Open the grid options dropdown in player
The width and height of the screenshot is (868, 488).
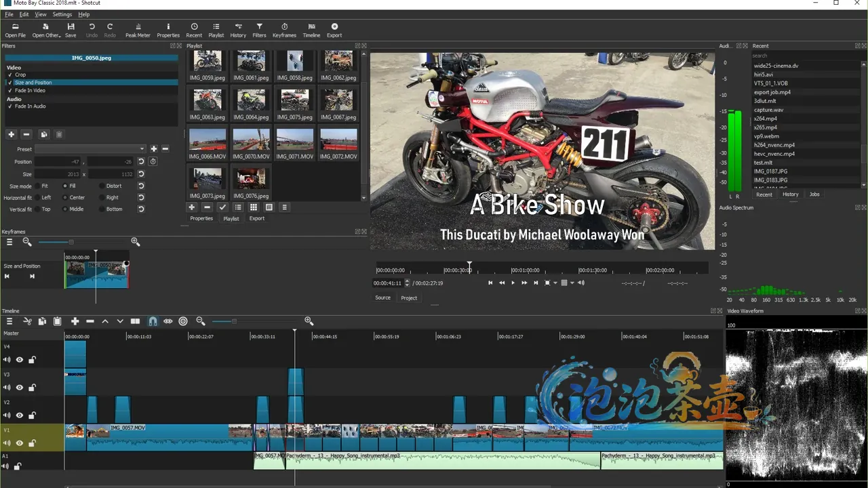pyautogui.click(x=572, y=283)
